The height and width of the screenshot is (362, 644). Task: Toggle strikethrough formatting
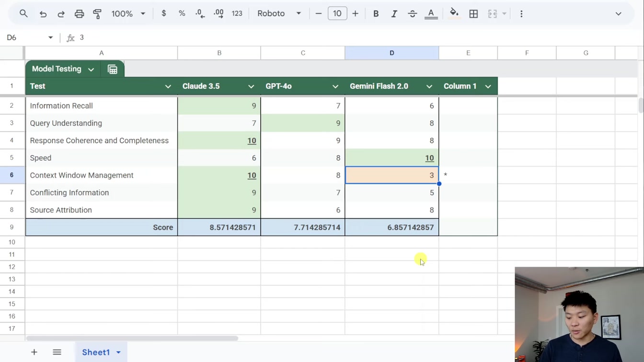(412, 14)
